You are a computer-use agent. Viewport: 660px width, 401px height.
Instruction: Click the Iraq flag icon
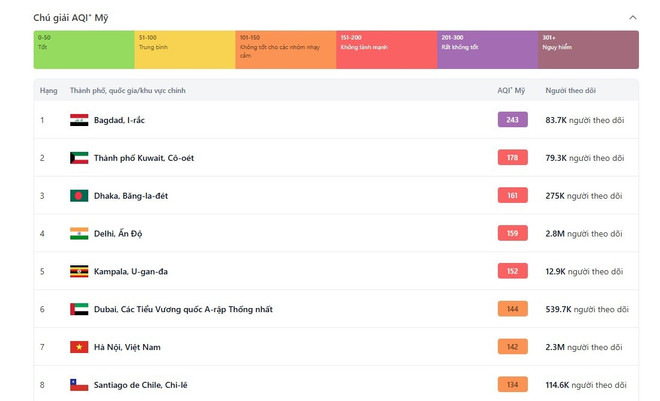point(79,120)
